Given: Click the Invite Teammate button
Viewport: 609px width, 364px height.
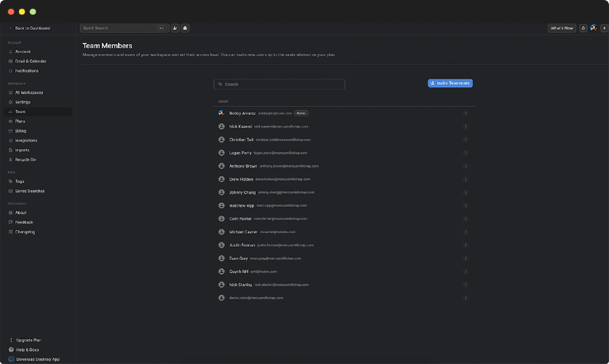Looking at the screenshot, I should coord(450,84).
